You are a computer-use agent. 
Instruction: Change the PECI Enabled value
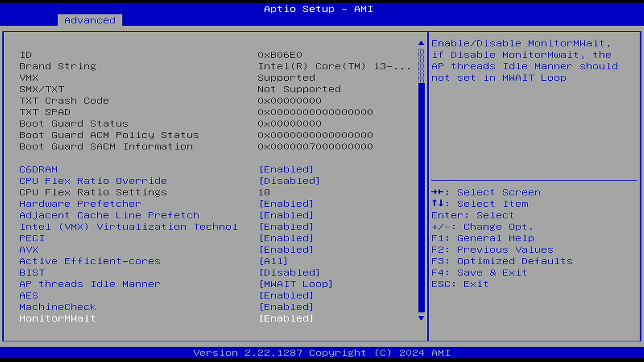pos(286,238)
